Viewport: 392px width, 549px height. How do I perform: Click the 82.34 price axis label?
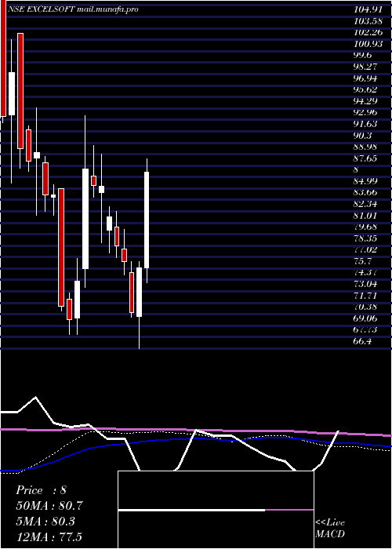365,204
